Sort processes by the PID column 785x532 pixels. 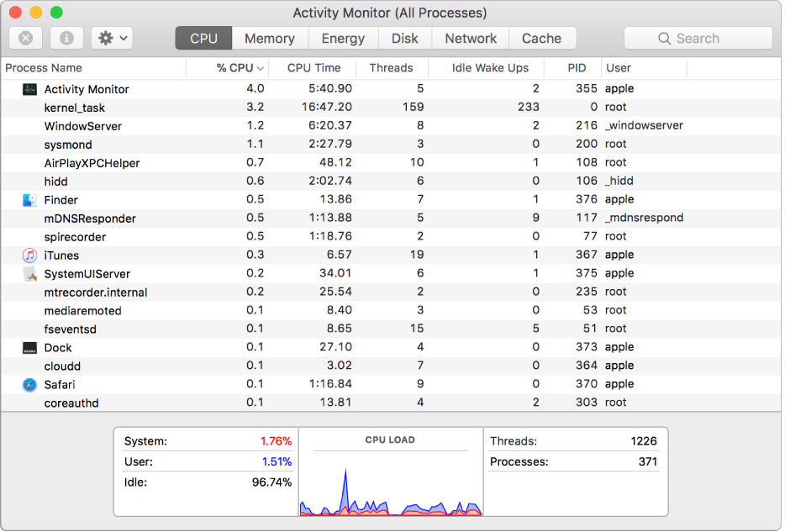click(x=577, y=68)
